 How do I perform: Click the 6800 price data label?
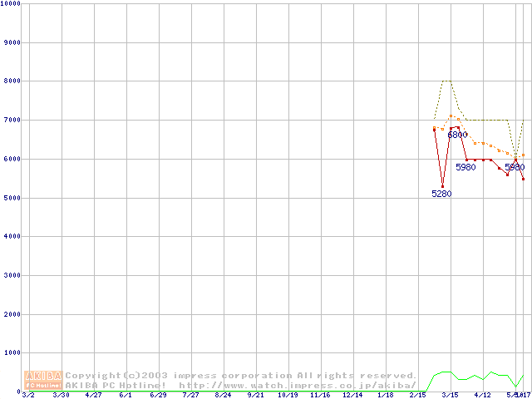[x=457, y=135]
